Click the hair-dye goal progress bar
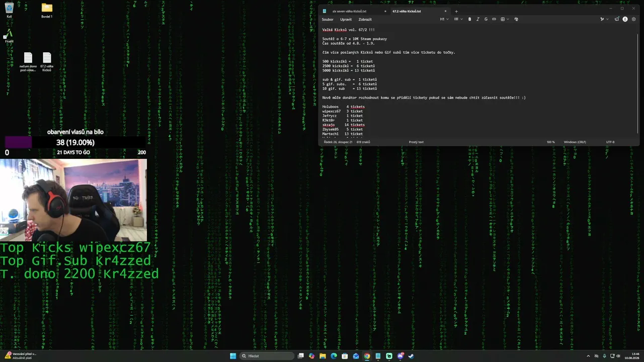The height and width of the screenshot is (362, 644). [75, 142]
